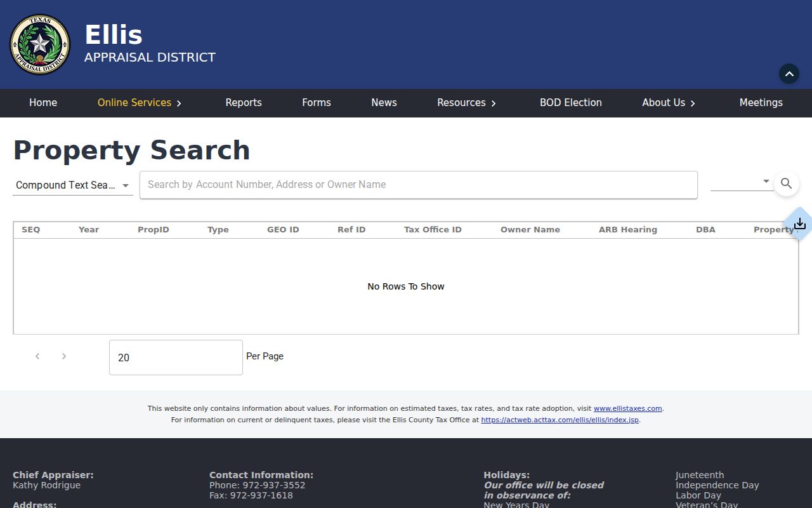The width and height of the screenshot is (812, 508).
Task: Expand the About Us menu
Action: (669, 102)
